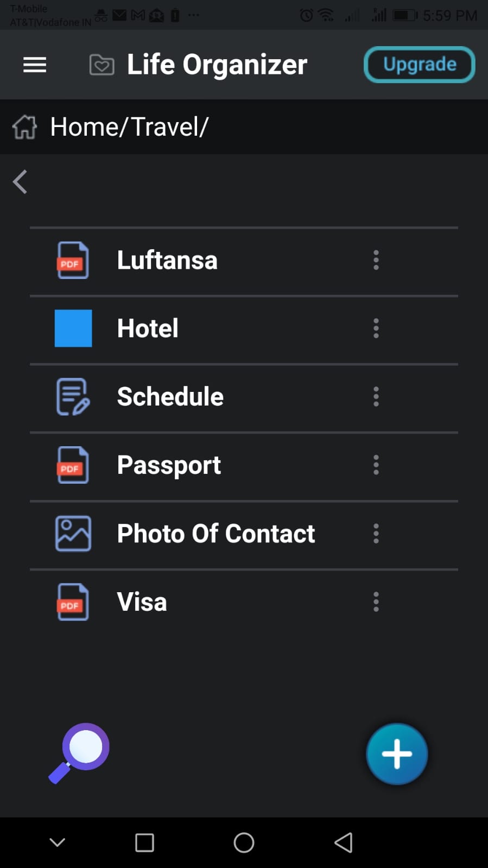Tap the blue Hotel color square
This screenshot has height=868, width=488.
pyautogui.click(x=73, y=328)
